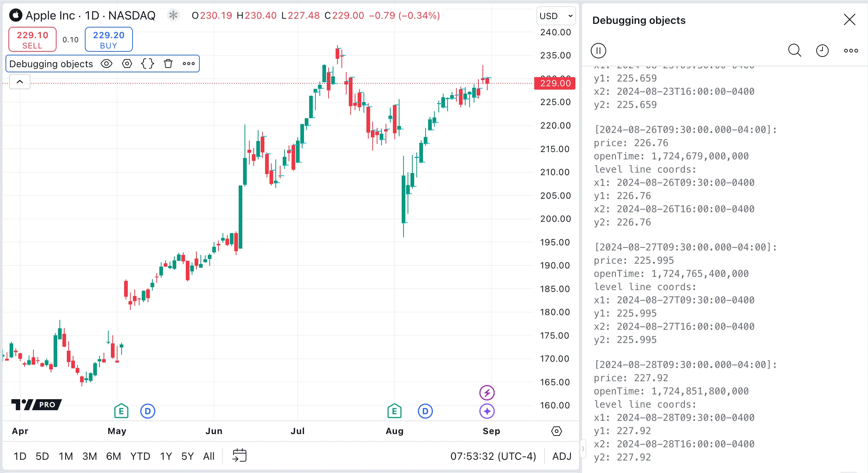
Task: Click the clock icon in log panel
Action: click(822, 51)
